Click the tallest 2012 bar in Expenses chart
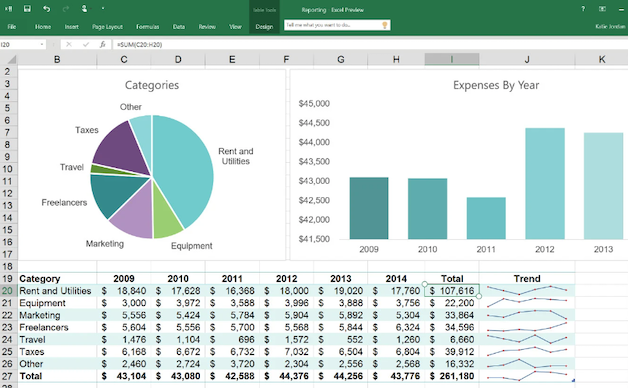 545,184
